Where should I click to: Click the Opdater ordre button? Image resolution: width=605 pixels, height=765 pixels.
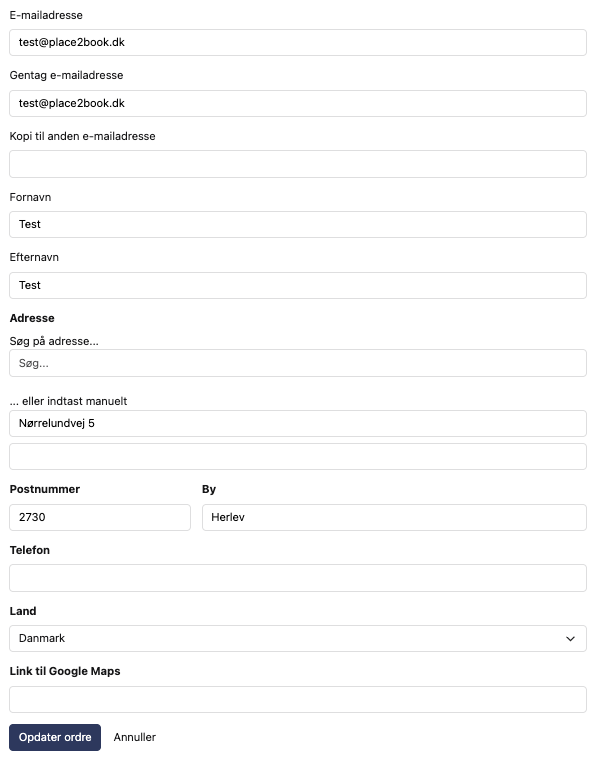tap(55, 737)
